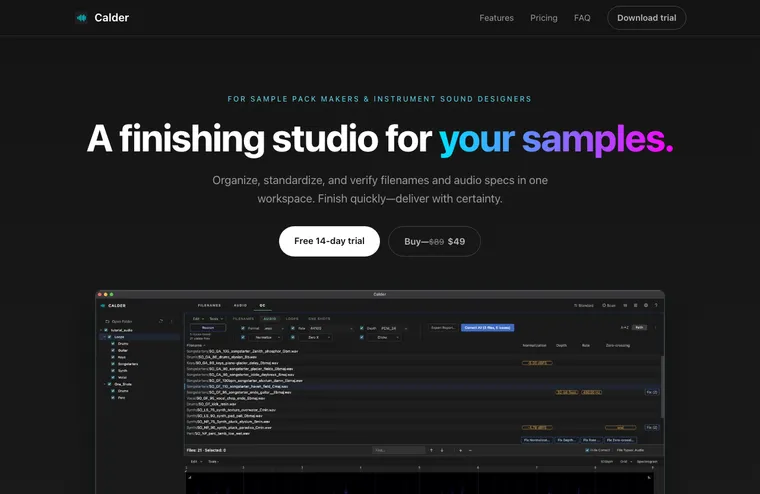The height and width of the screenshot is (494, 760).
Task: Toggle the Rate checkbox
Action: 293,328
